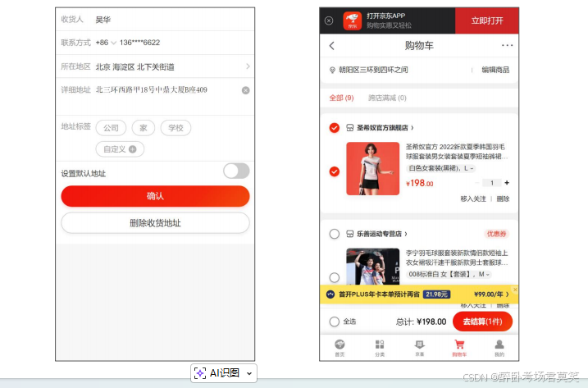Open 购物车 in bottom navigation

[459, 348]
